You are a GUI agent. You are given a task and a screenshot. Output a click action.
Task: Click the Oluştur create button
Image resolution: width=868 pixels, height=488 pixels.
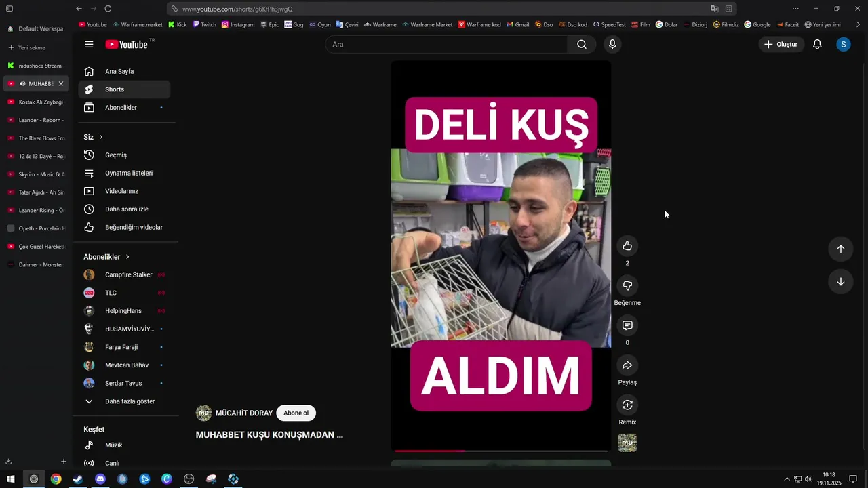pyautogui.click(x=781, y=44)
